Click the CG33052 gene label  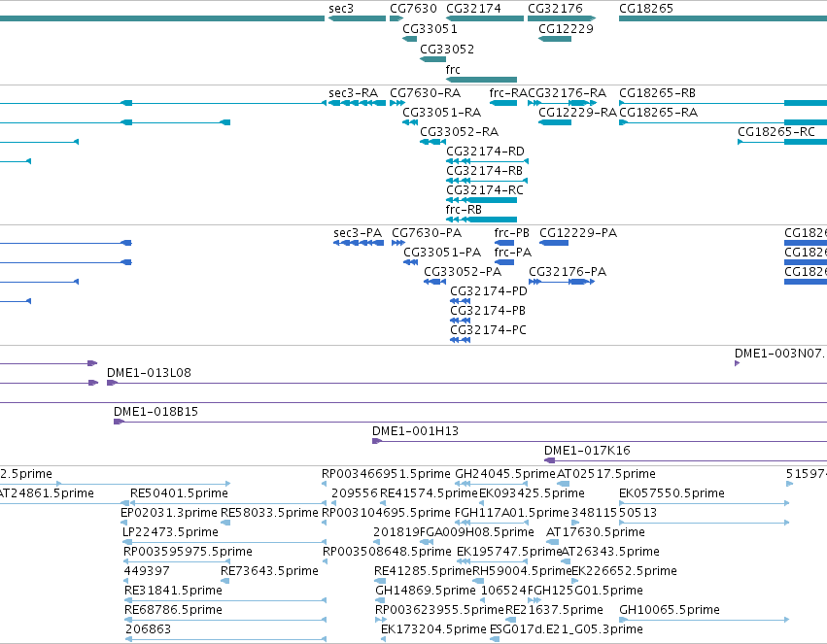point(447,49)
